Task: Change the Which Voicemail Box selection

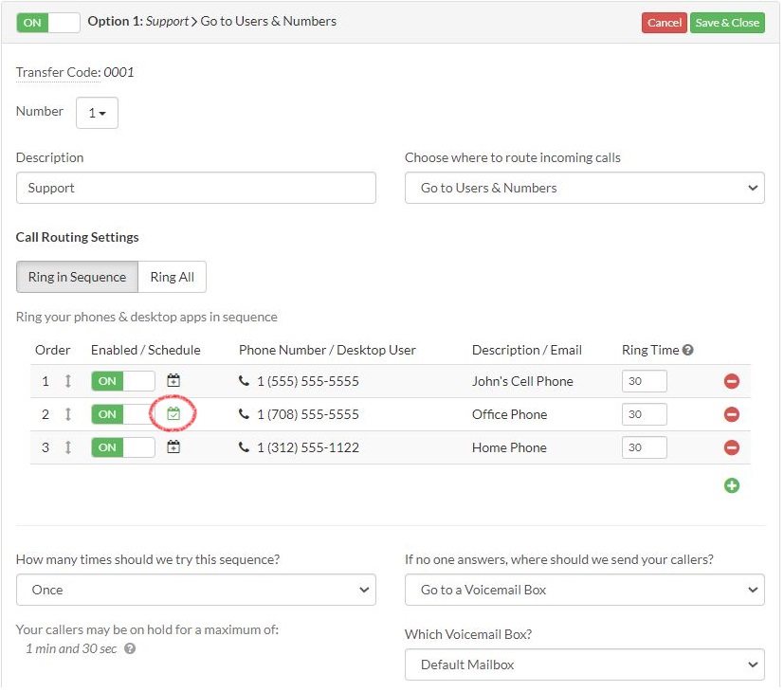Action: point(584,664)
